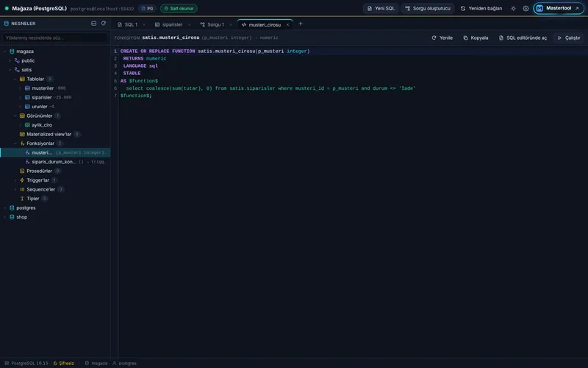Close the musteri_cirosu tab
This screenshot has width=588, height=368.
coord(287,25)
